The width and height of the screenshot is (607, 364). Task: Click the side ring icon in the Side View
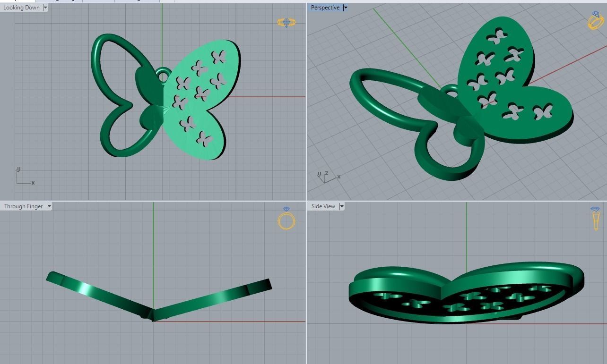596,219
